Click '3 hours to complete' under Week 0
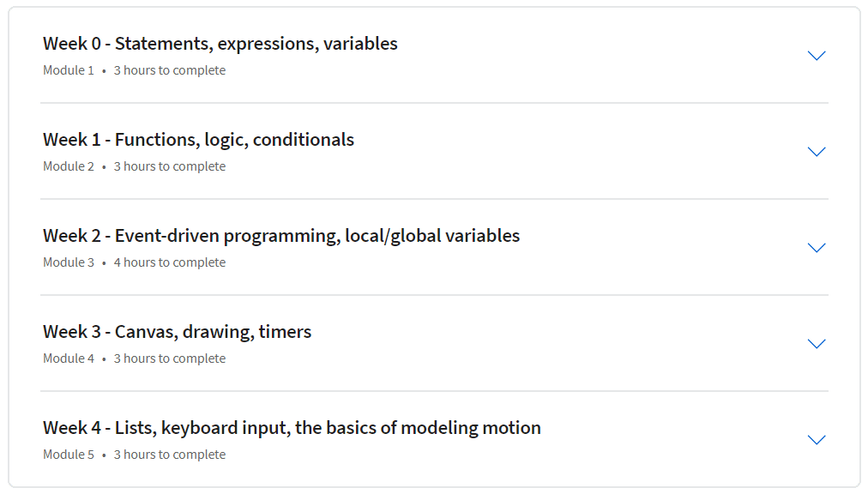 click(170, 70)
